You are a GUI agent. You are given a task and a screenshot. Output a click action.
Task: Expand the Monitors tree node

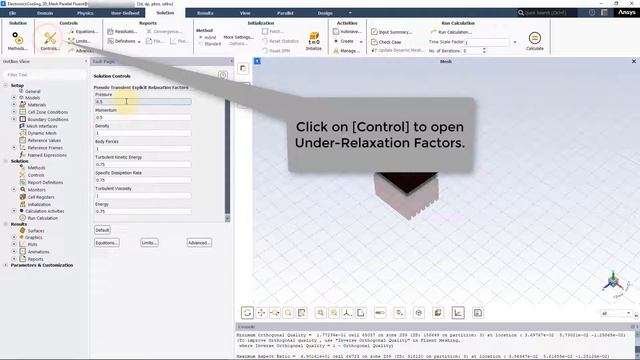pyautogui.click(x=14, y=189)
